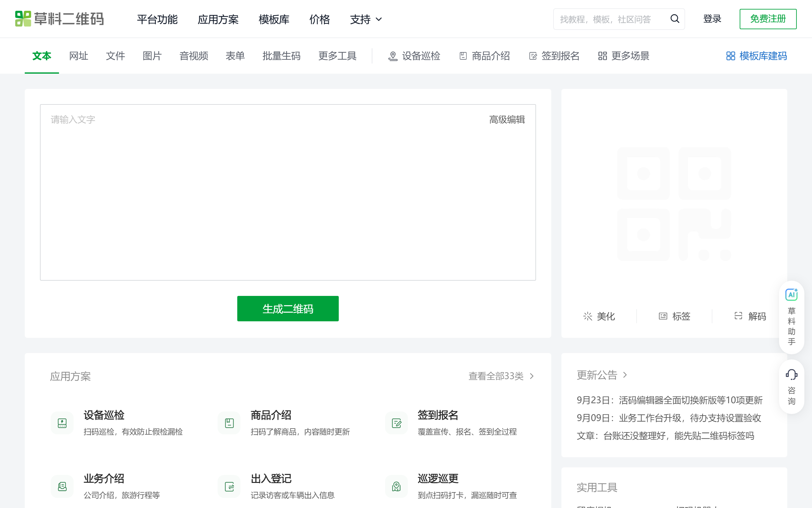Image resolution: width=812 pixels, height=508 pixels.
Task: Switch to the 网址 tab
Action: pos(79,56)
